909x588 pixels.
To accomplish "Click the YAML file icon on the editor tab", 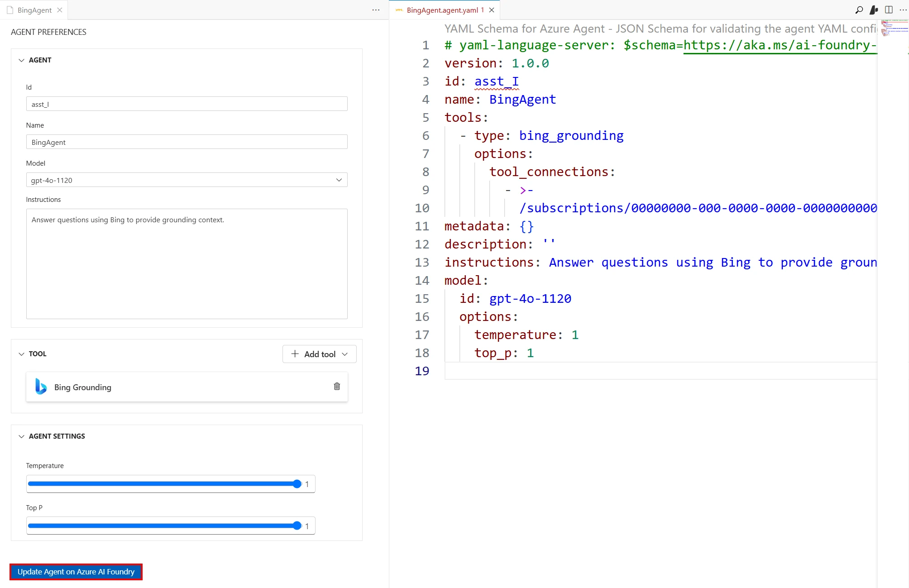I will (399, 10).
